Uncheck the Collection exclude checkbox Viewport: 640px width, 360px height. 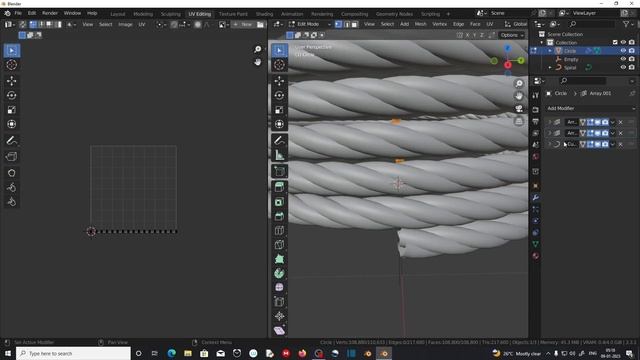click(x=615, y=42)
